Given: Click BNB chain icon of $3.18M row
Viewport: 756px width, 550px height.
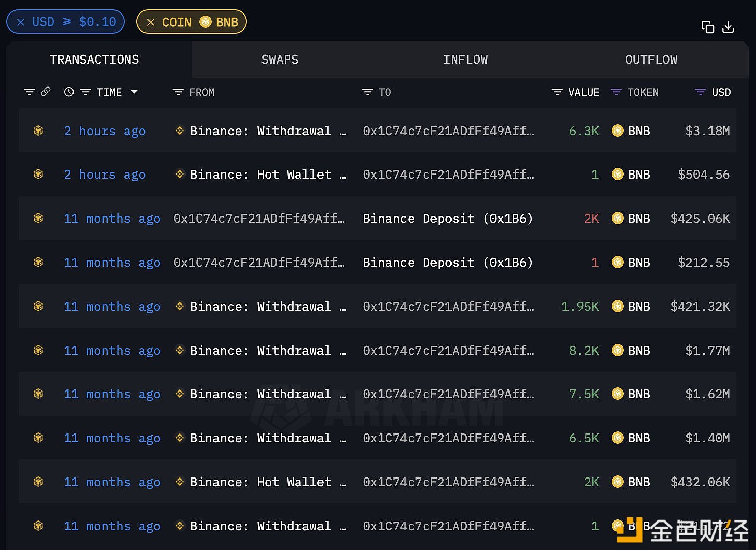Looking at the screenshot, I should 38,131.
